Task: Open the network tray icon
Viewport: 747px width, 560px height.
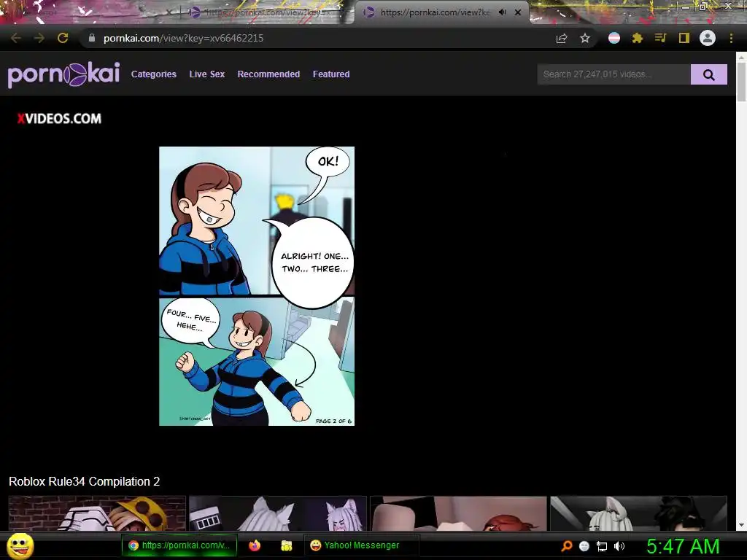Action: (x=602, y=547)
